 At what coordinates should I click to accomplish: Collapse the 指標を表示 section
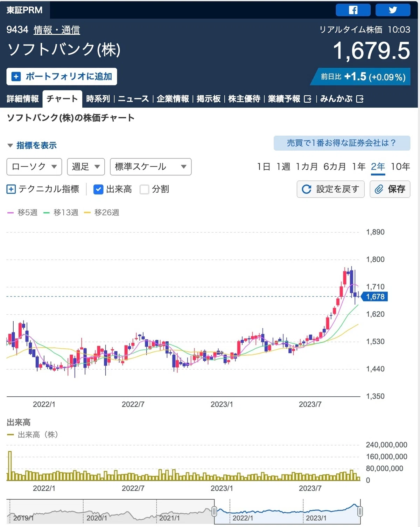pos(32,145)
